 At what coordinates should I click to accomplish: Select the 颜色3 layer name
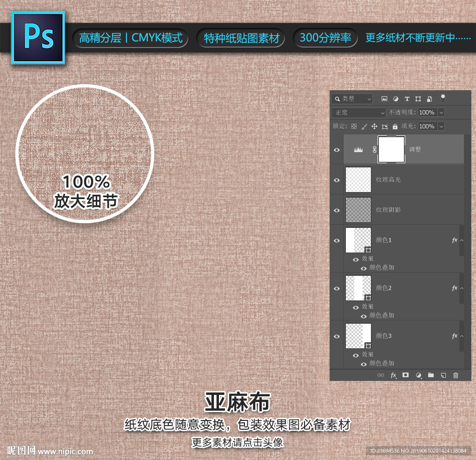[x=383, y=336]
